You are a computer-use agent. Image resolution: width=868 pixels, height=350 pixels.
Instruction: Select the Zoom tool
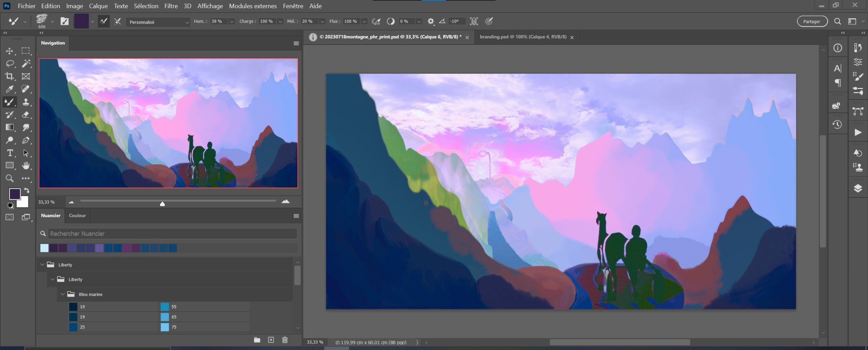9,178
